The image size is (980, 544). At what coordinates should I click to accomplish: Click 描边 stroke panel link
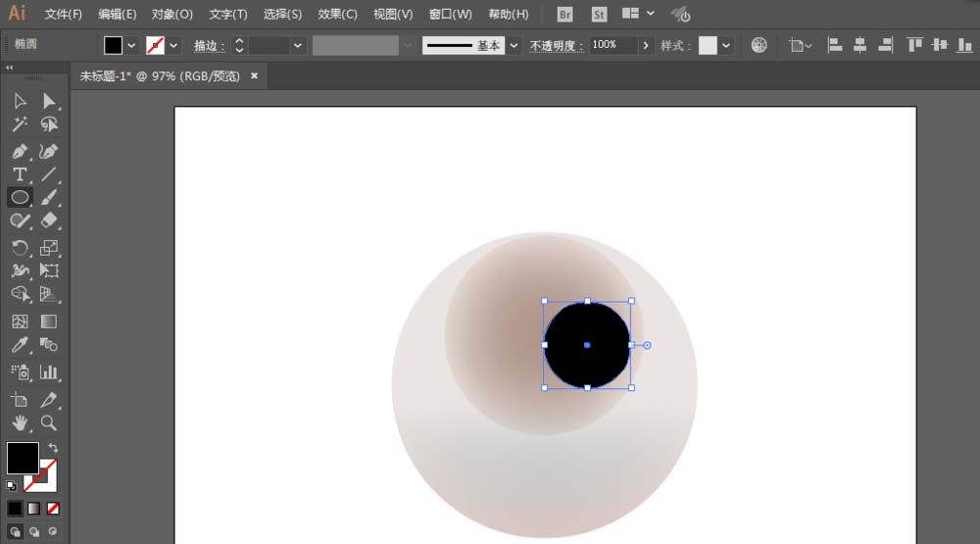209,46
